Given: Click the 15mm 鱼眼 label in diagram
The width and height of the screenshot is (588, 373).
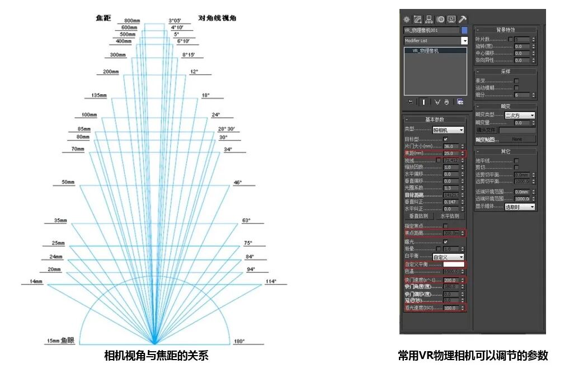Looking at the screenshot, I should tap(60, 341).
